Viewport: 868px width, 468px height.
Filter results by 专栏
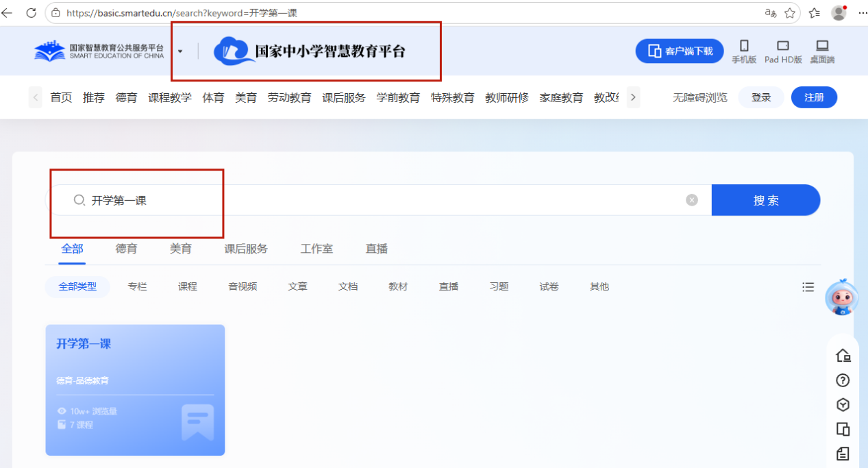coord(138,286)
